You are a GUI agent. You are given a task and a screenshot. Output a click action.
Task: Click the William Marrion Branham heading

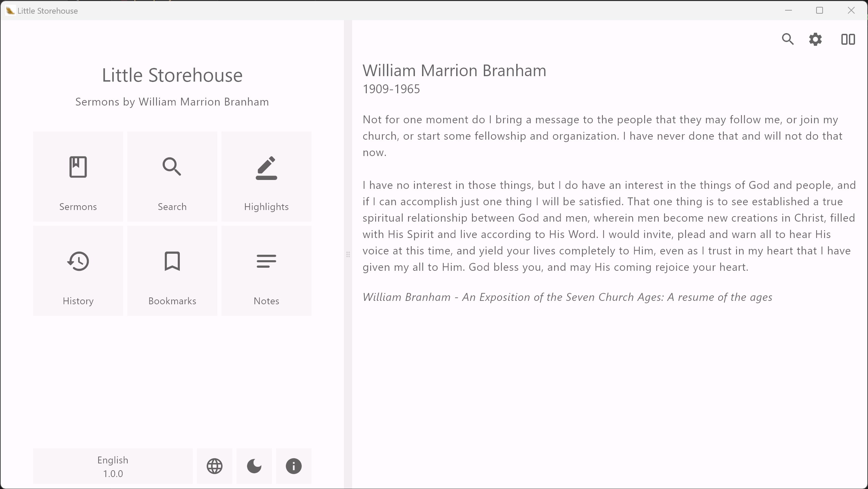(x=454, y=71)
